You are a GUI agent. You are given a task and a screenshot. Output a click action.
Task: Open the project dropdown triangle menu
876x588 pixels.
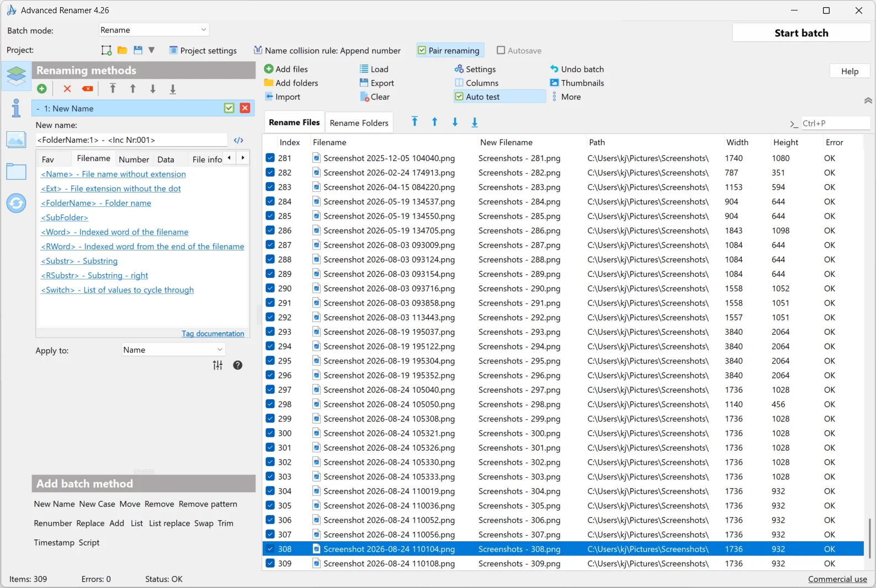[152, 50]
